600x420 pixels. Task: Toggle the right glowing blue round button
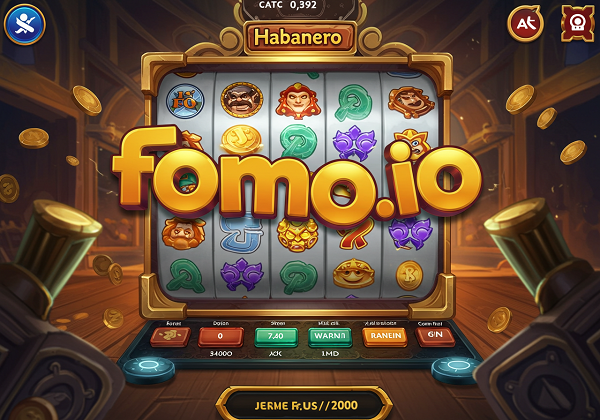click(x=456, y=370)
